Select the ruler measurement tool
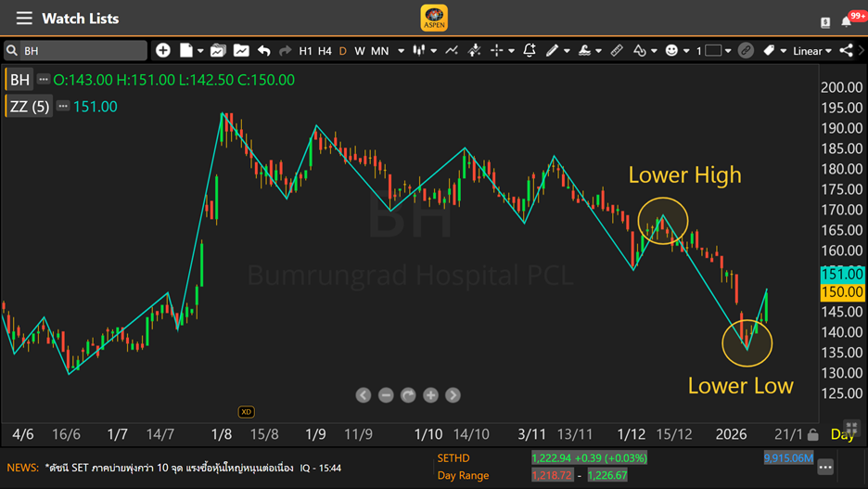 (617, 51)
